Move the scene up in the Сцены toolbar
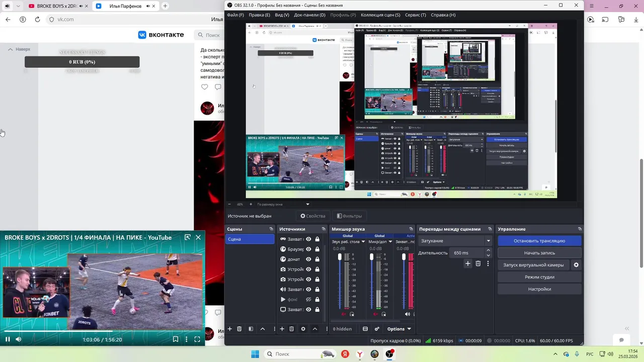 click(262, 329)
